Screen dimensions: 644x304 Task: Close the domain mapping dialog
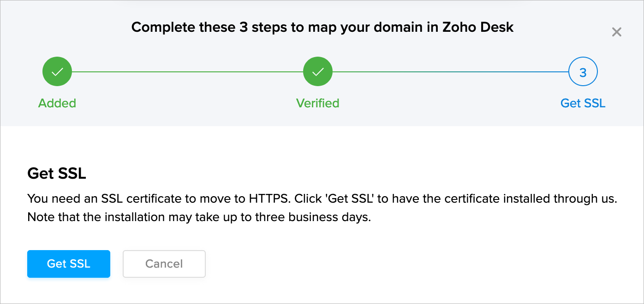click(x=616, y=32)
